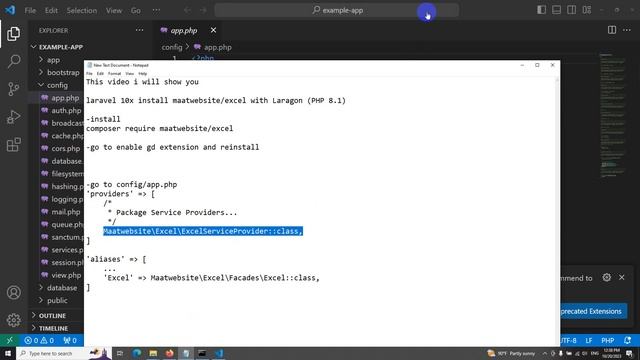The height and width of the screenshot is (360, 640).
Task: Go back in editor history
Action: tap(187, 10)
